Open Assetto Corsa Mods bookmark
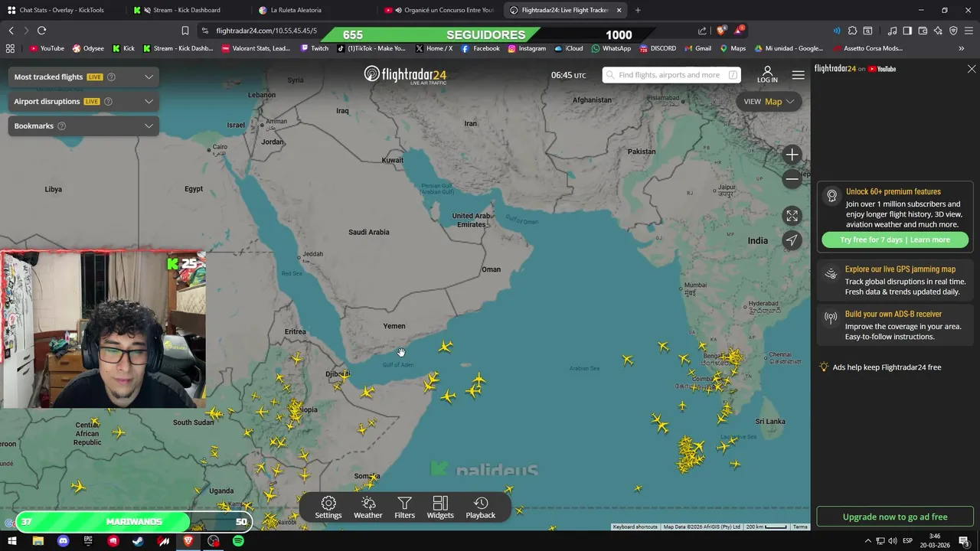Viewport: 980px width, 551px height. click(x=867, y=48)
